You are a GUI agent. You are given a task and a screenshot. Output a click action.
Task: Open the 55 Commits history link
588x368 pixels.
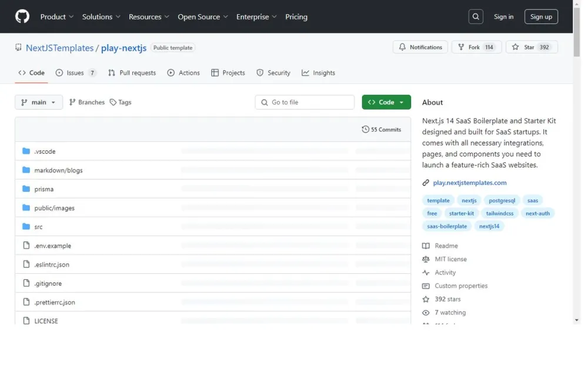[x=382, y=130]
